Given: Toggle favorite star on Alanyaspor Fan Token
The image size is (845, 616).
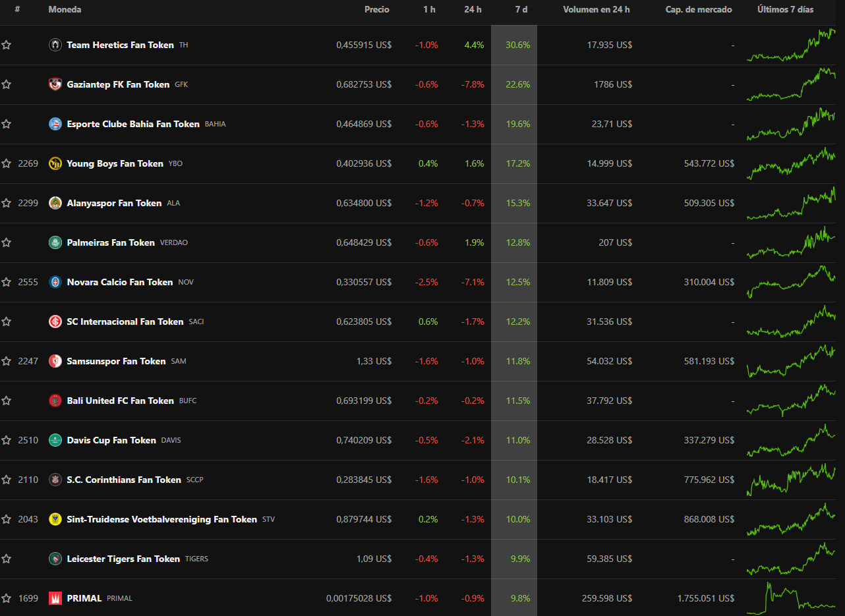Looking at the screenshot, I should (x=7, y=203).
